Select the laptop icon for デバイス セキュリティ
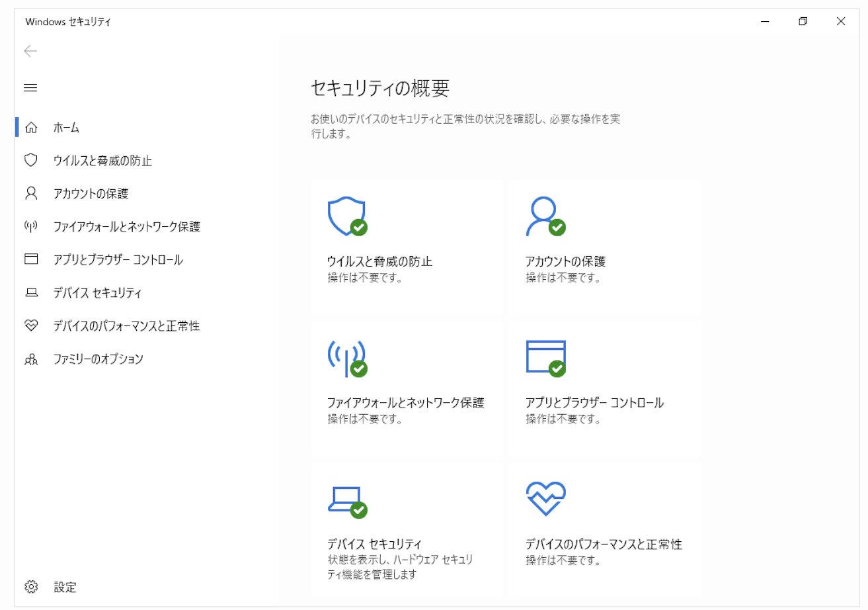The image size is (868, 610). click(x=31, y=292)
